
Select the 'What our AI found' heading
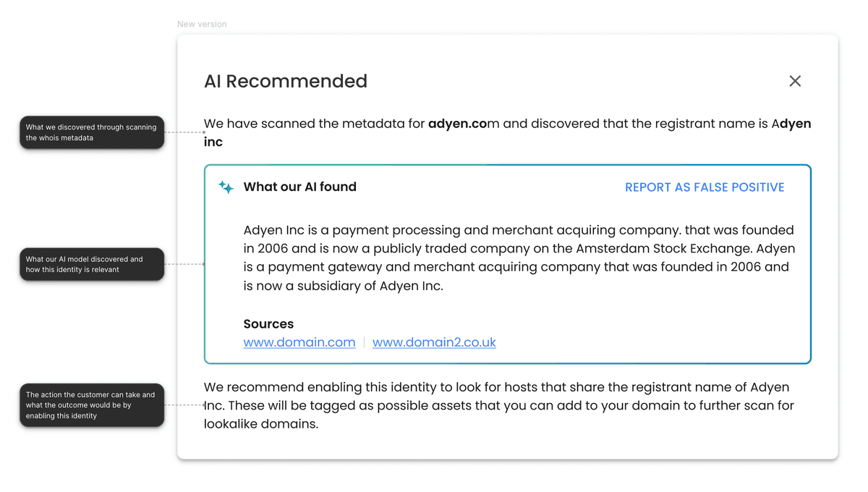coord(300,187)
